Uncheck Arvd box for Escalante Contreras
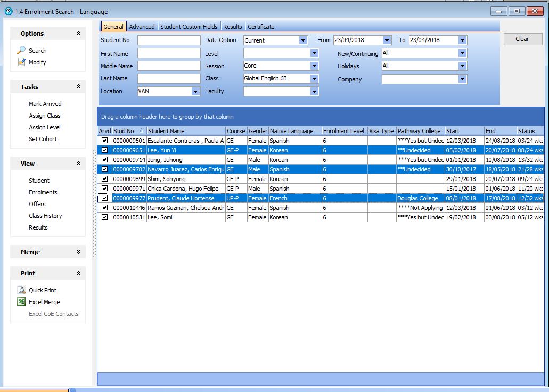This screenshot has height=392, width=549. pos(104,141)
